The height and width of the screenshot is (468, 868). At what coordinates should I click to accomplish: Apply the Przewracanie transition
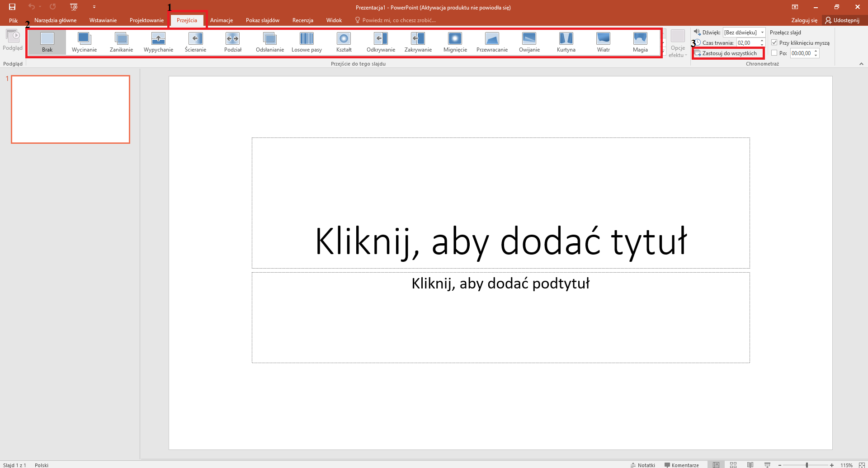pyautogui.click(x=492, y=43)
